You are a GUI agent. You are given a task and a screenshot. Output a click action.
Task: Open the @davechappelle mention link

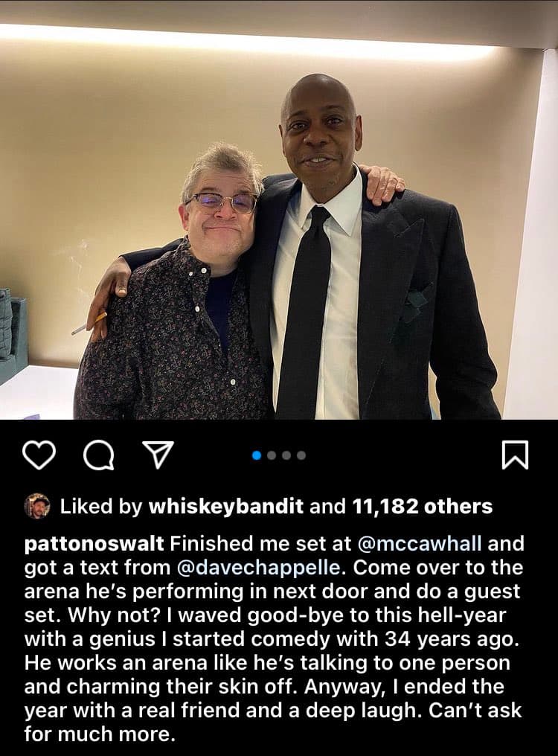tap(258, 568)
